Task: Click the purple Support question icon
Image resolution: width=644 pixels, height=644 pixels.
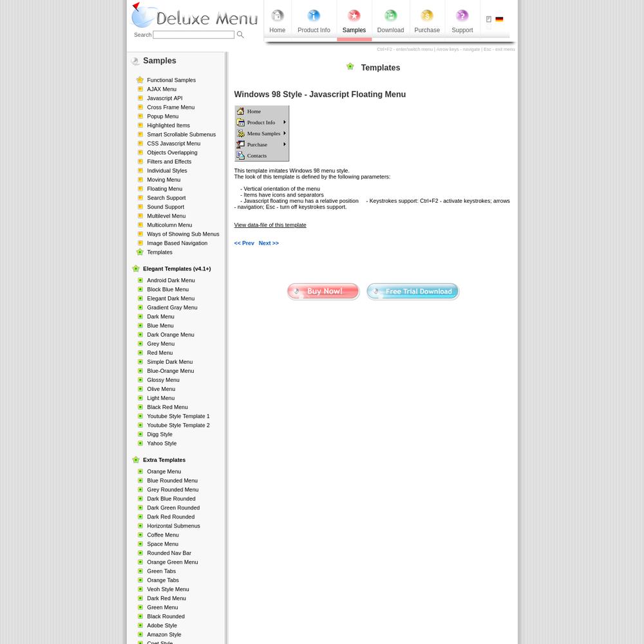Action: pos(462,15)
